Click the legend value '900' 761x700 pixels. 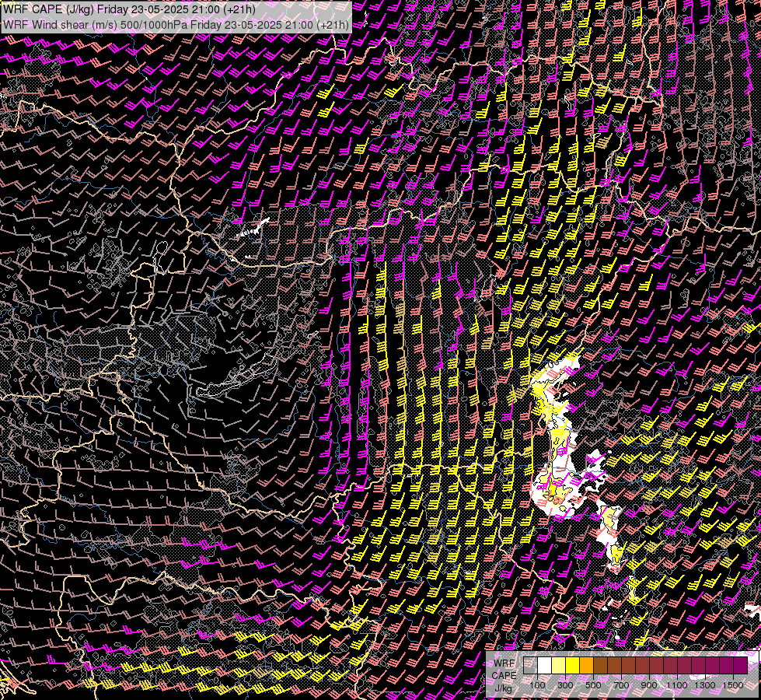pos(649,685)
